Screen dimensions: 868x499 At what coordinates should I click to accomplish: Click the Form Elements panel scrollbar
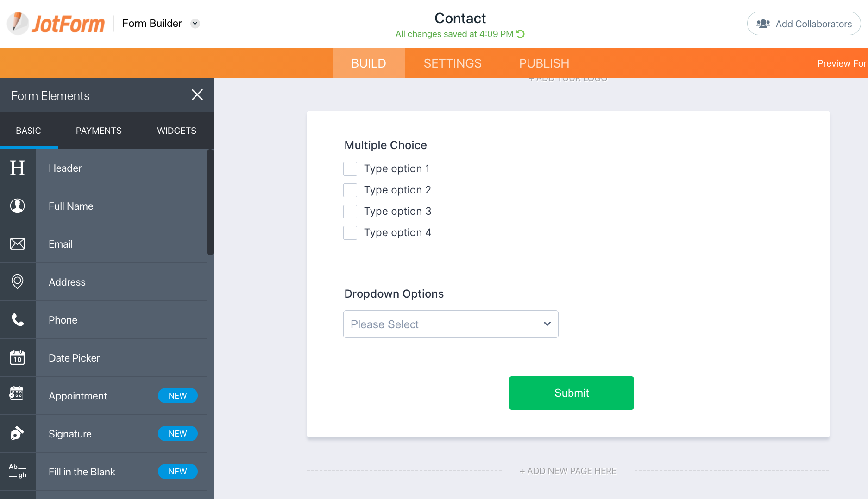[x=210, y=202]
